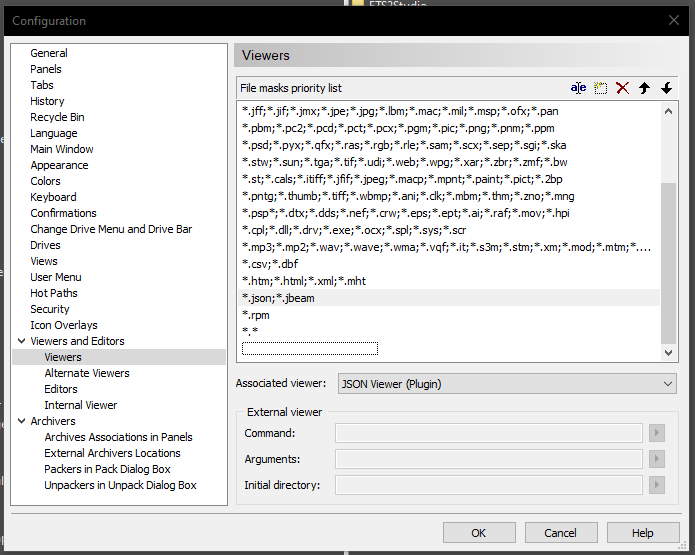Select Internal Viewer in the tree
Screen dimensions: 695x555
click(80, 405)
